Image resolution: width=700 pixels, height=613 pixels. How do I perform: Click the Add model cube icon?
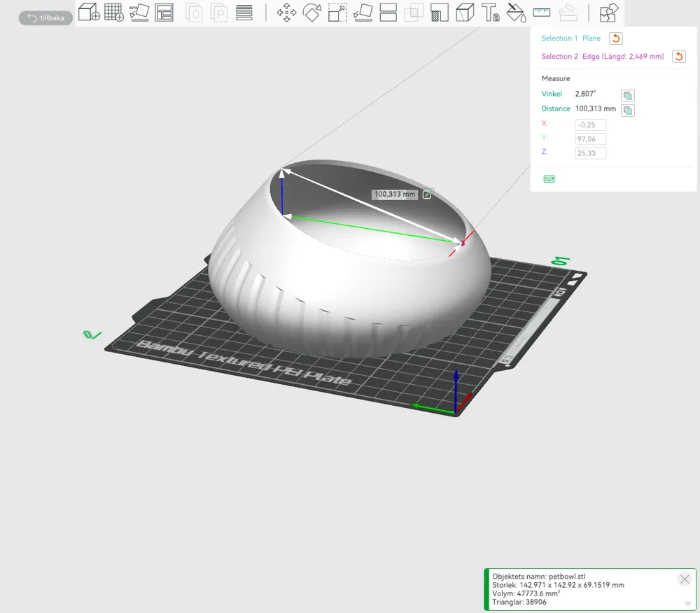[x=89, y=12]
